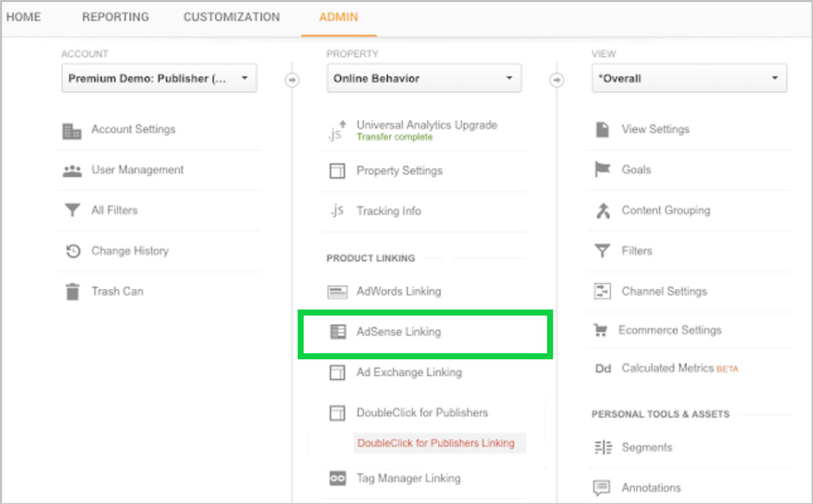Click the Content Grouping icon
Viewport: 813px width, 504px height.
coord(602,211)
